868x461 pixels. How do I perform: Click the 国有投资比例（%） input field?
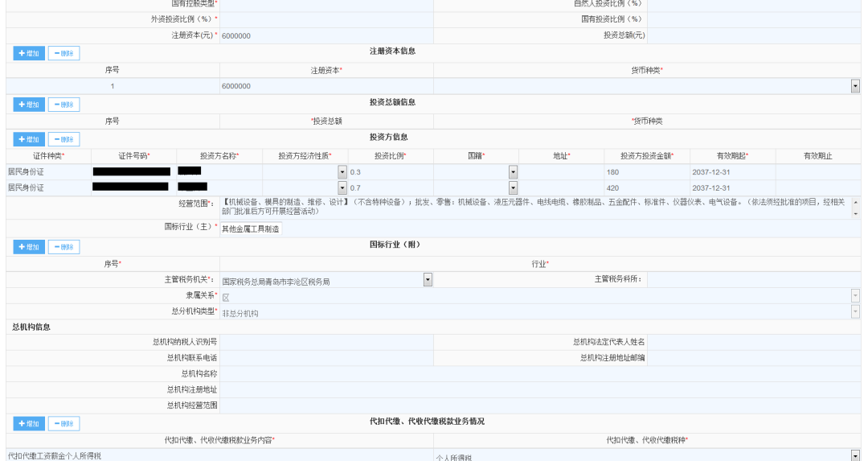tap(754, 19)
